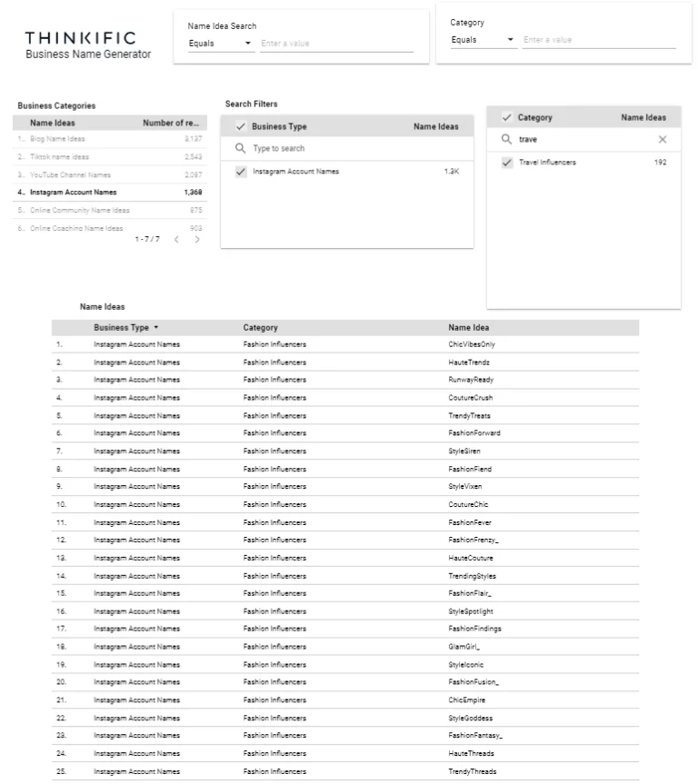Click the 1.3K count in Business Type filter
This screenshot has height=784, width=698.
(452, 172)
